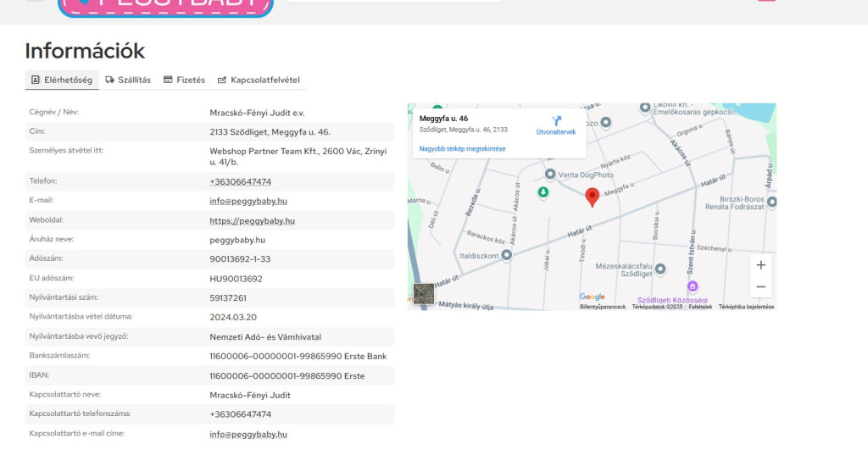Click the green park marker on map
Viewport: 868px width, 455px height.
(x=543, y=192)
